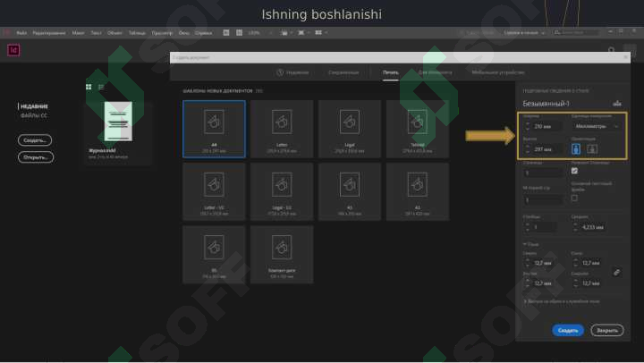Choose portrait page orientation
644x363 pixels.
tap(576, 149)
